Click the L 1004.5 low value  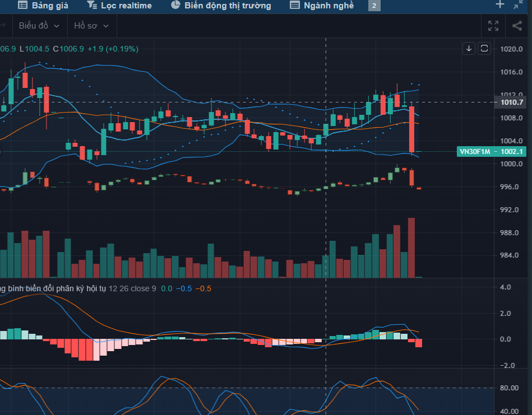34,49
